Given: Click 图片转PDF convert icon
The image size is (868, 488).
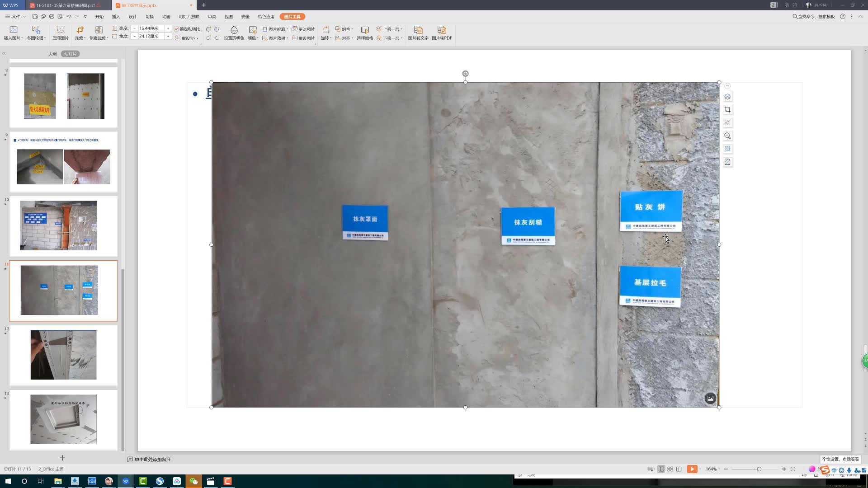Looking at the screenshot, I should (442, 33).
